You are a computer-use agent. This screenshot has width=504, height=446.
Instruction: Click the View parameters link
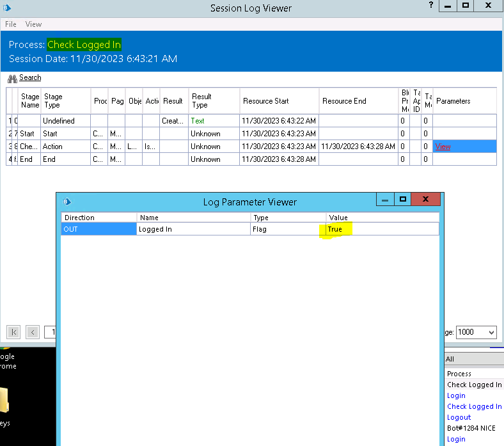(x=443, y=147)
